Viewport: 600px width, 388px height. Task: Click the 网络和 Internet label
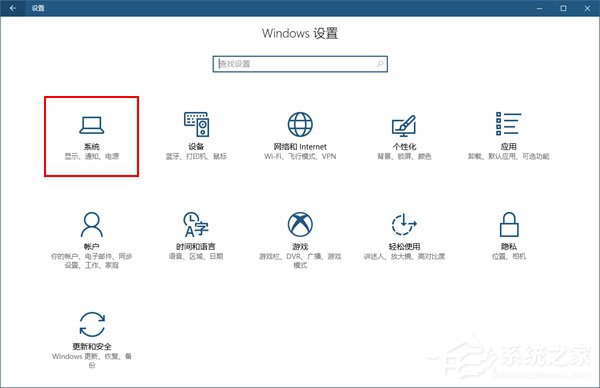tap(300, 147)
